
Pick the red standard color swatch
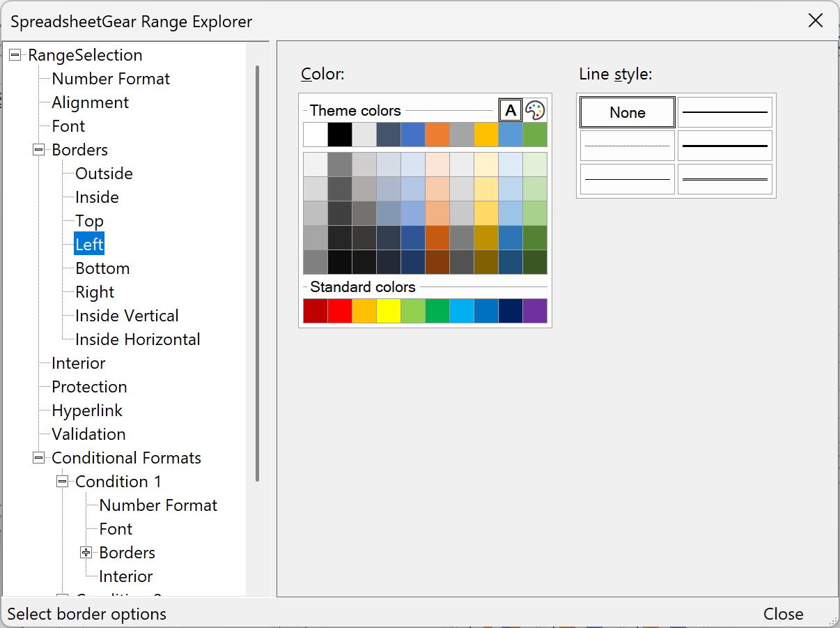click(x=340, y=311)
